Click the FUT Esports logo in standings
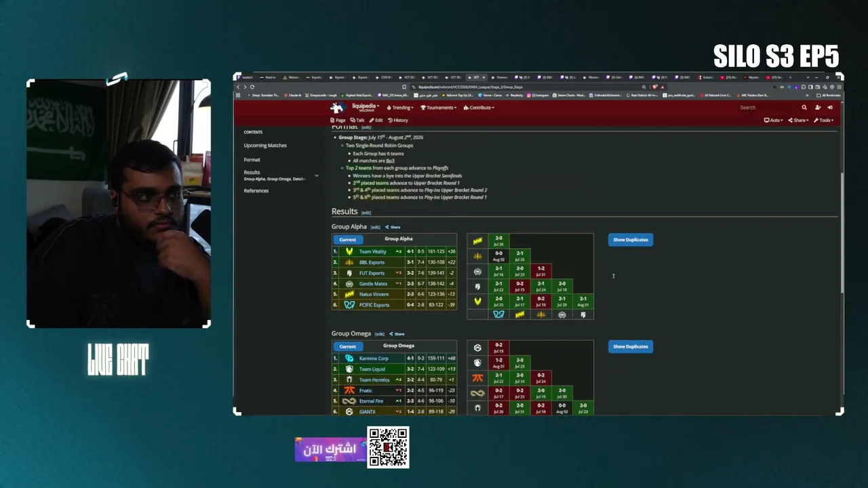Image resolution: width=868 pixels, height=488 pixels. [349, 273]
